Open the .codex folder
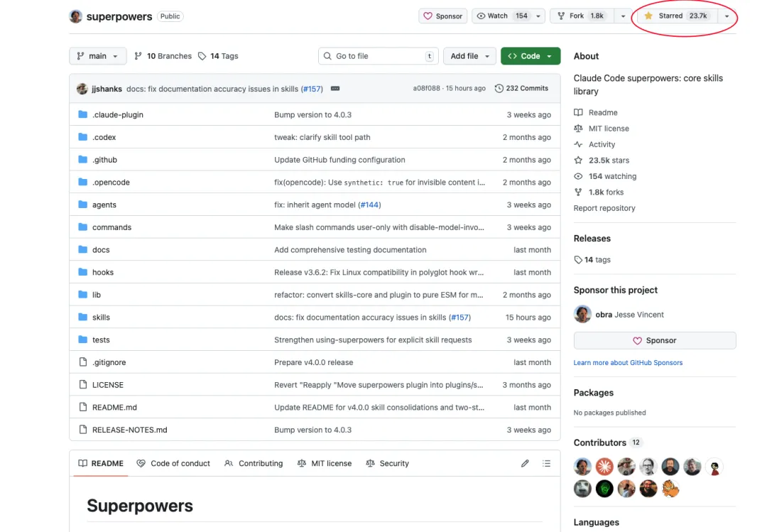767x532 pixels. [104, 137]
